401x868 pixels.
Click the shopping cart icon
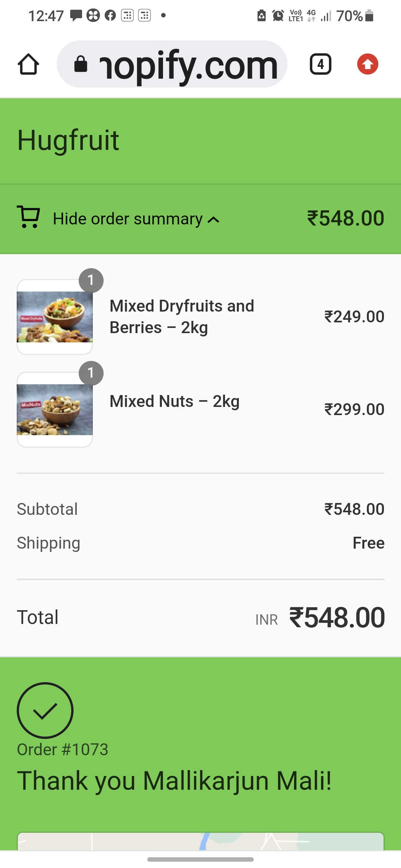click(x=29, y=217)
